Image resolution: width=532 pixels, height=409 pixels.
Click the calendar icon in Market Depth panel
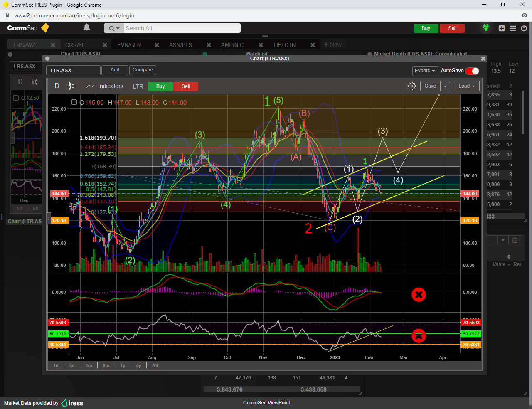tap(515, 240)
